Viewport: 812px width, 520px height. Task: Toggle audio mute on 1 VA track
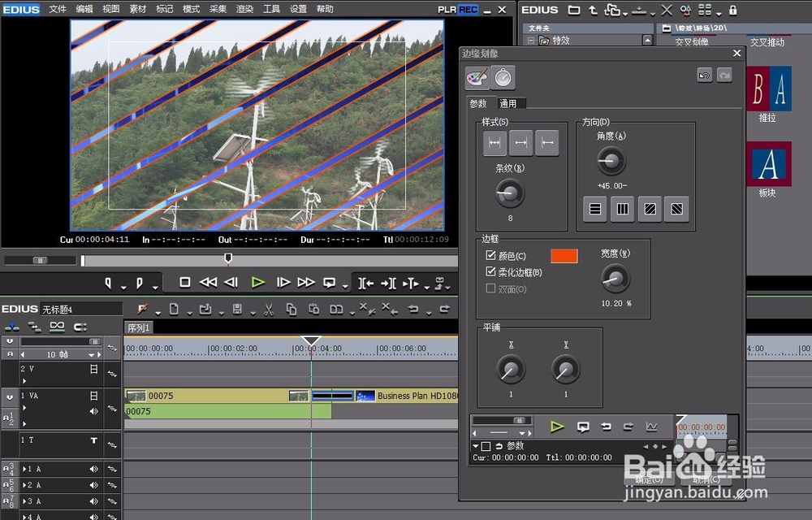(93, 411)
